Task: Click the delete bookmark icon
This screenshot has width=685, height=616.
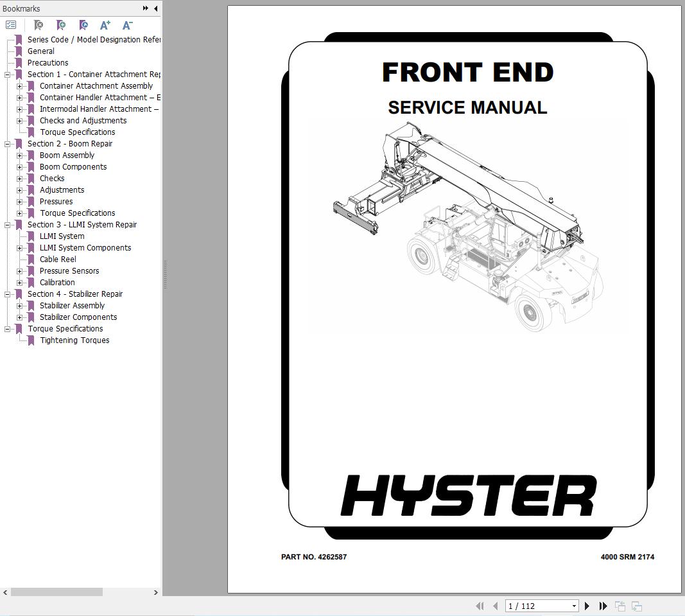Action: coord(39,25)
